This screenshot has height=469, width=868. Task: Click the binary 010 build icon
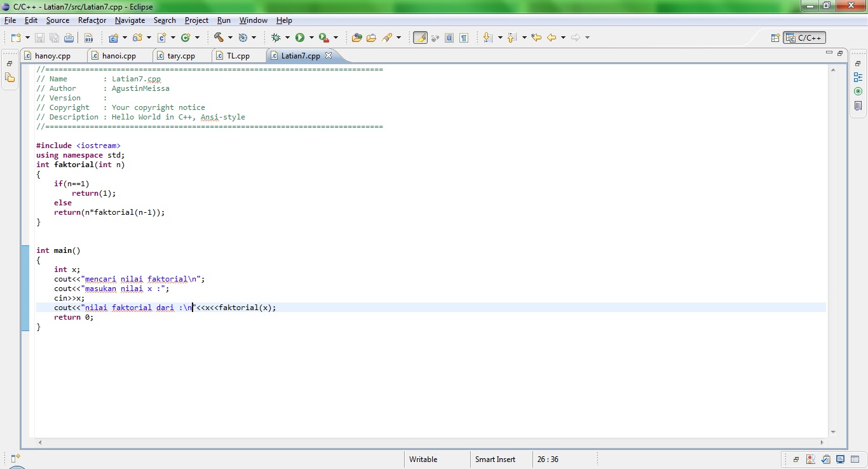88,38
